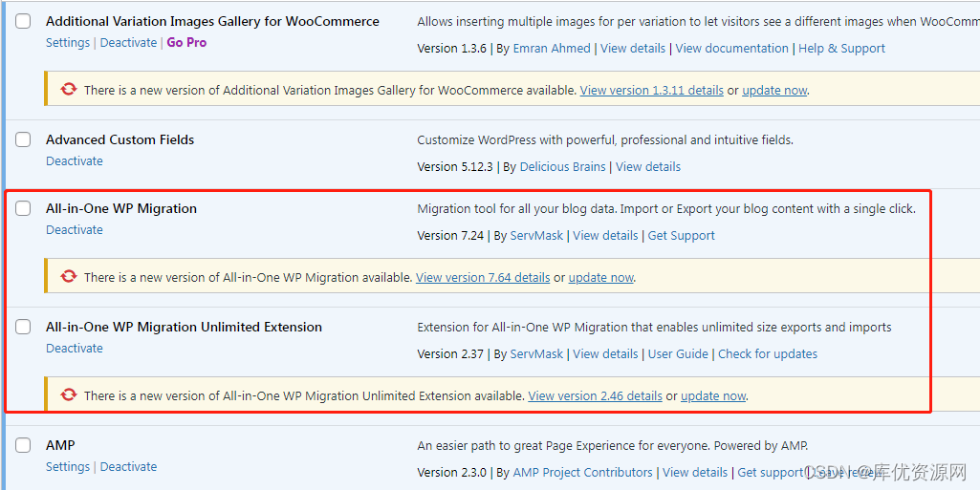Open AMP Project Contributors link
Screen dimensions: 980x490
pos(582,473)
